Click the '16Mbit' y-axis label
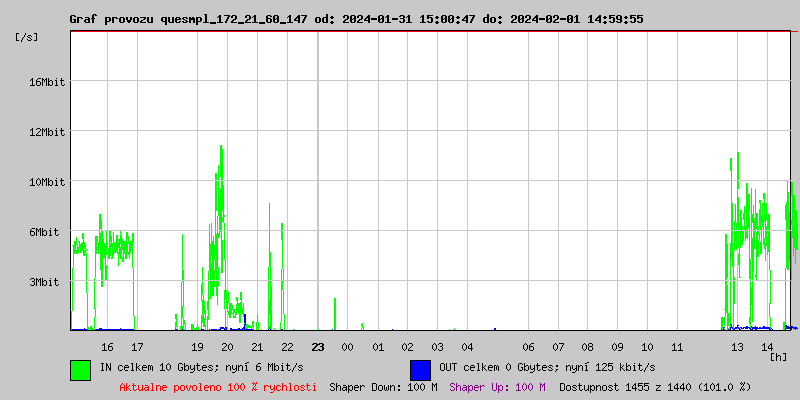 [x=47, y=82]
